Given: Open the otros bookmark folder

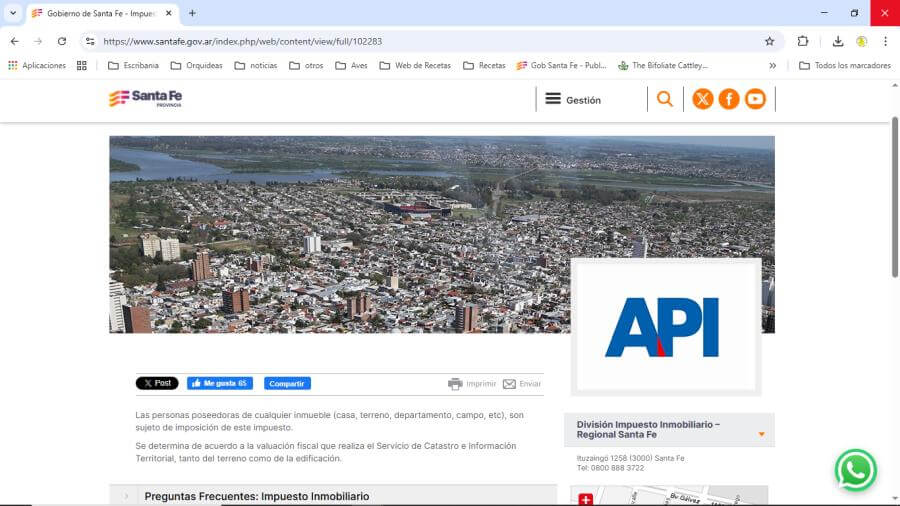Looking at the screenshot, I should [x=306, y=65].
